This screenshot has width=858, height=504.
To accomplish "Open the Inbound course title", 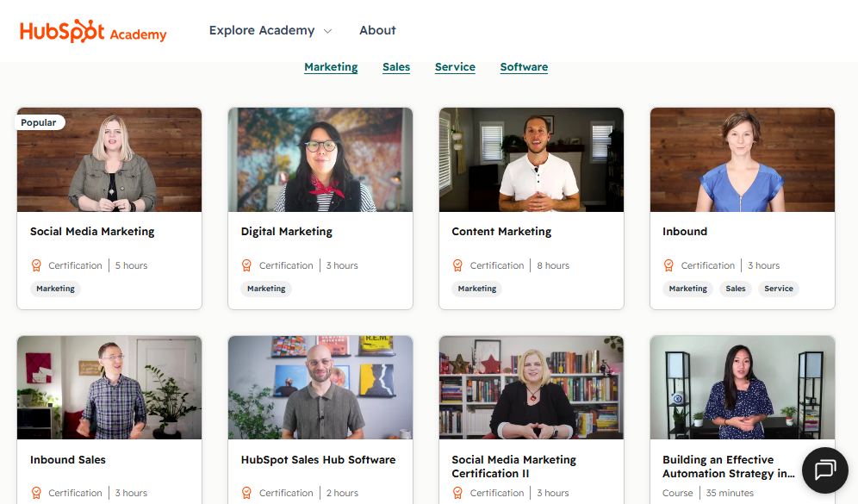I will tap(685, 232).
